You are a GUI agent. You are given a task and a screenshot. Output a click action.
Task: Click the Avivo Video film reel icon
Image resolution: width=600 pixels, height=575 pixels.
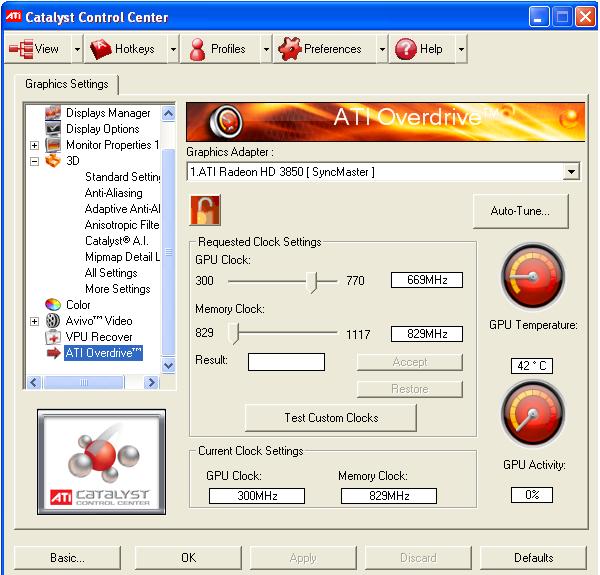53,321
